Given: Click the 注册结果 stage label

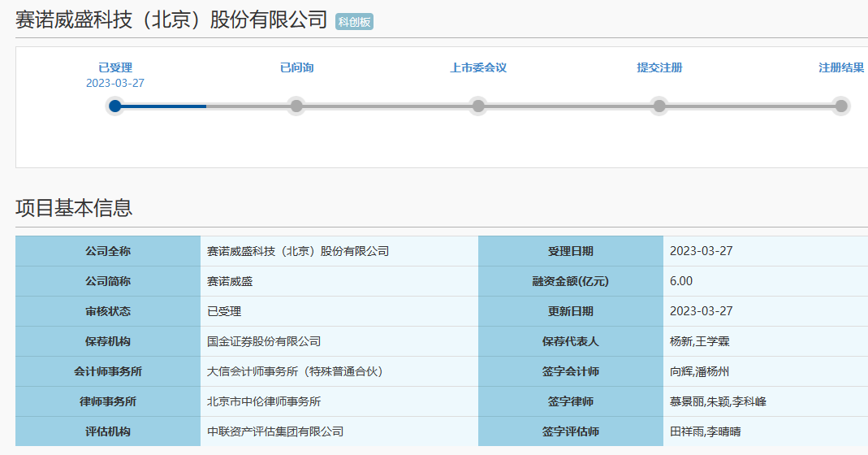Looking at the screenshot, I should [841, 67].
